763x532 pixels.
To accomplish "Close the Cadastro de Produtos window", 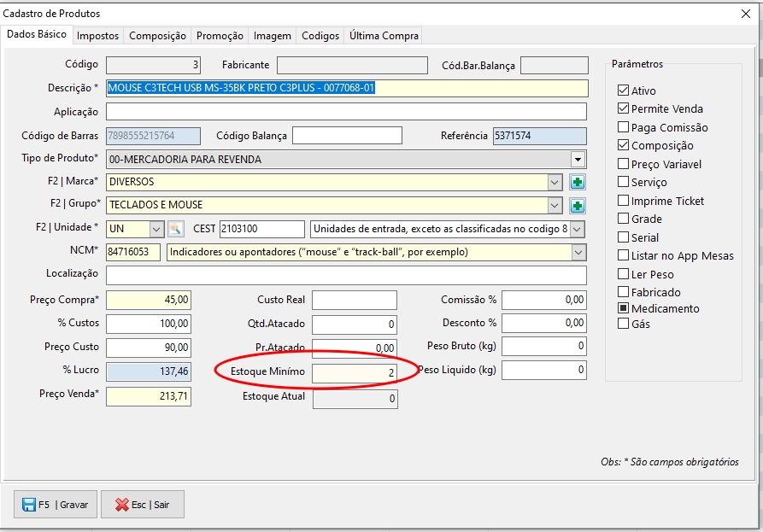I will coord(746,14).
